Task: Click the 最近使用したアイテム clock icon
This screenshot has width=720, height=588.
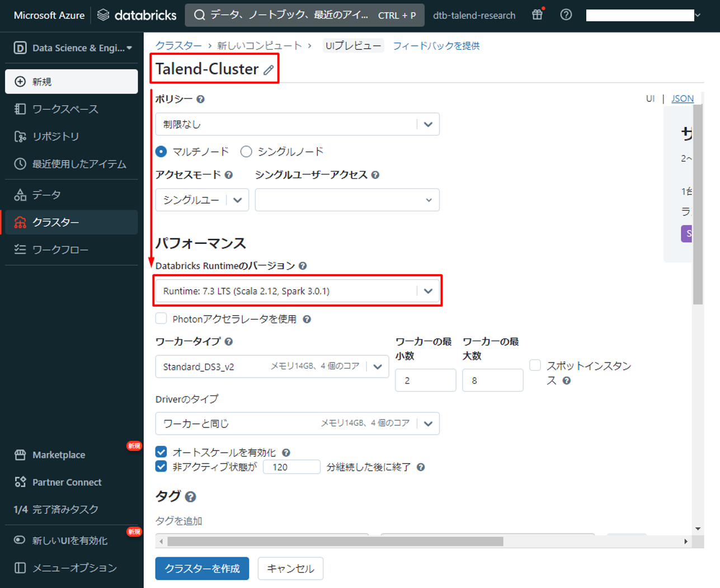Action: [20, 164]
